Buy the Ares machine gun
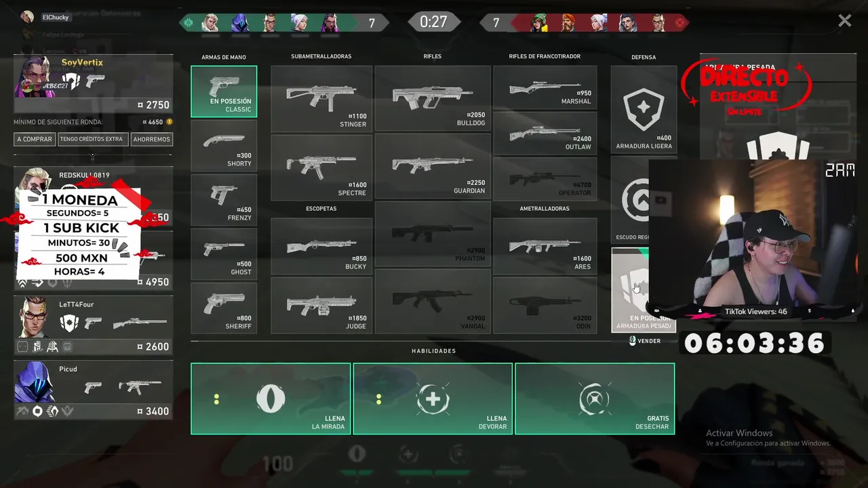 545,245
